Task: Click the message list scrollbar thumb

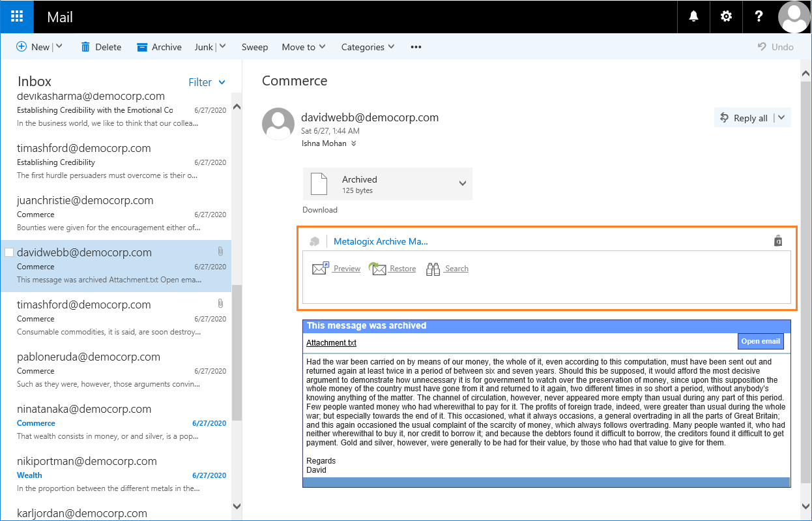Action: click(237, 353)
